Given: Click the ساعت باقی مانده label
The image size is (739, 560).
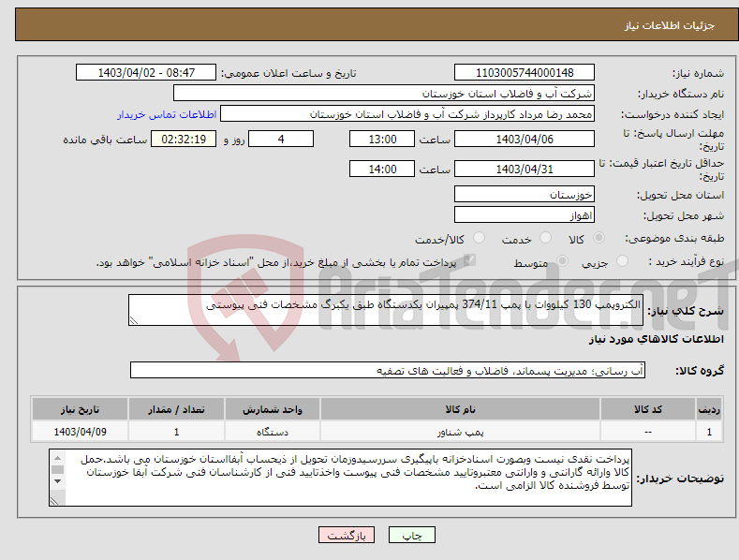Looking at the screenshot, I should coord(105,140).
